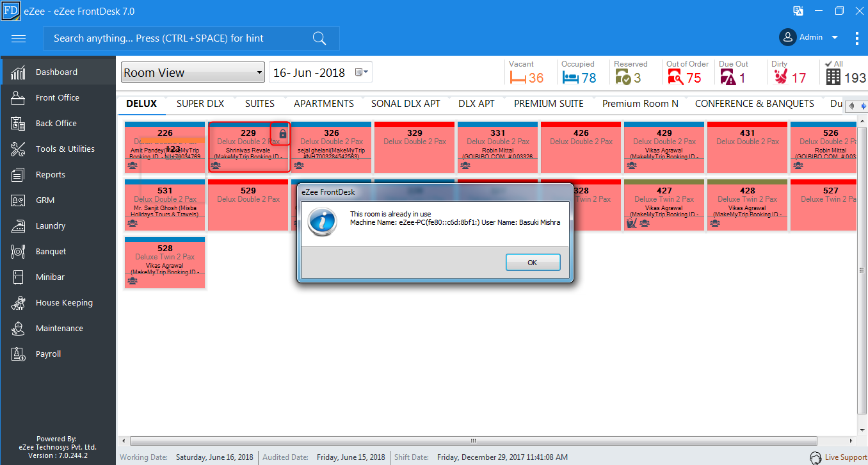The width and height of the screenshot is (868, 465).
Task: Click the horizontal scrollbar thumb
Action: [x=474, y=441]
